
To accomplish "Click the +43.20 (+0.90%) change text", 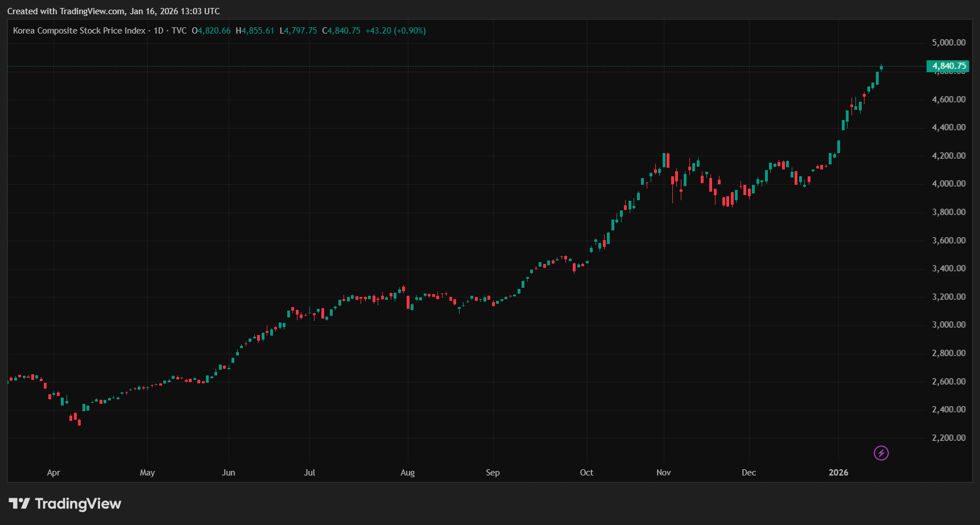I will [395, 31].
